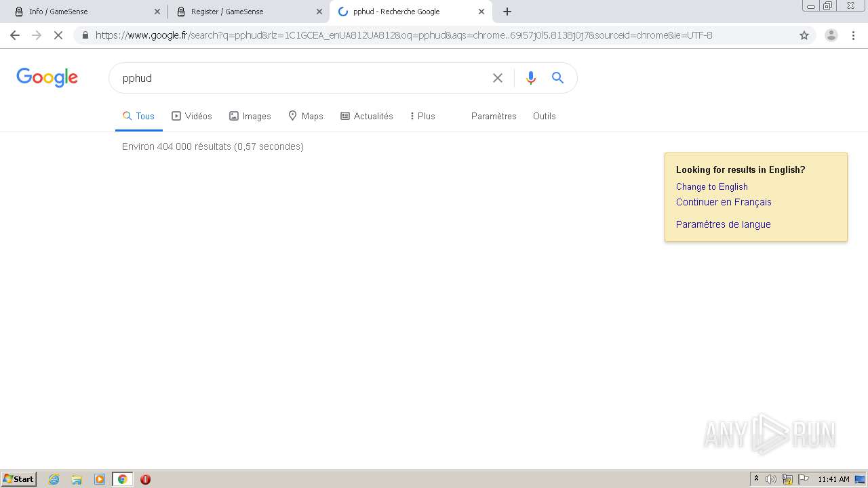Click Change to English link

tap(712, 186)
